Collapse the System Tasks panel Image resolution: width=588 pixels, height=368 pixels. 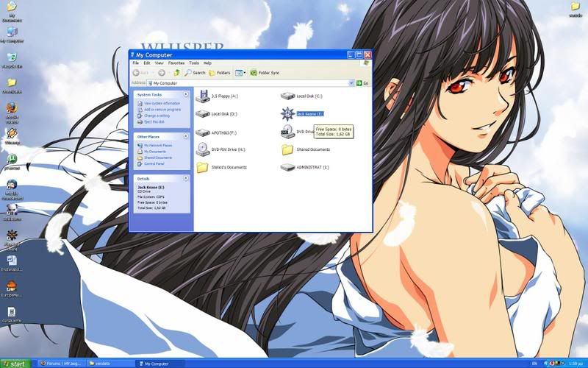coord(186,94)
